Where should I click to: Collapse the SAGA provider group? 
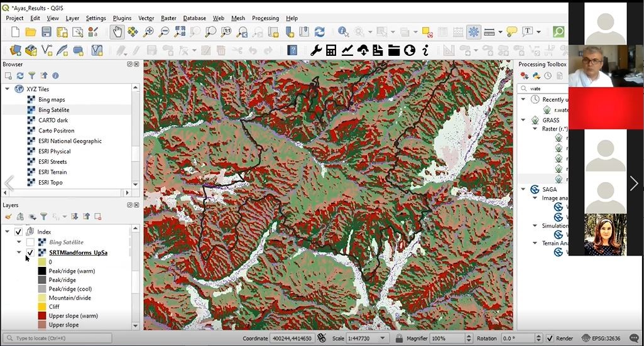523,189
